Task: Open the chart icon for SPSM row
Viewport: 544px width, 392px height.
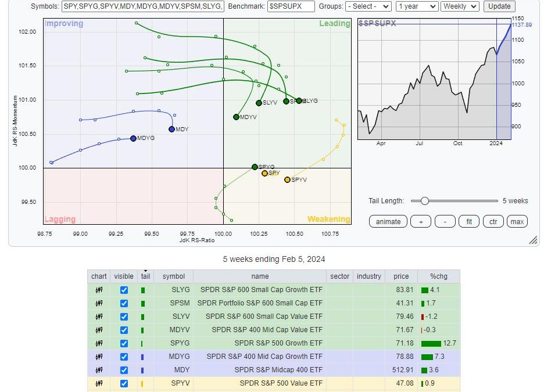Action: pos(99,303)
